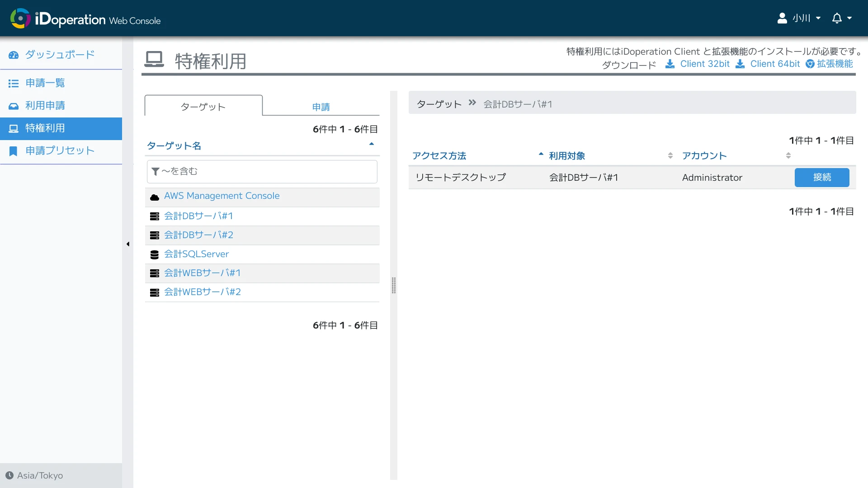Toggle the ターゲット名 sort direction arrow
Viewport: 868px width, 488px height.
372,144
